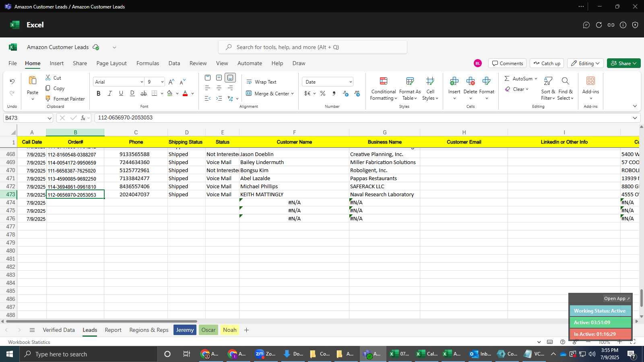
Task: Open the Name Box dropdown
Action: (50, 118)
